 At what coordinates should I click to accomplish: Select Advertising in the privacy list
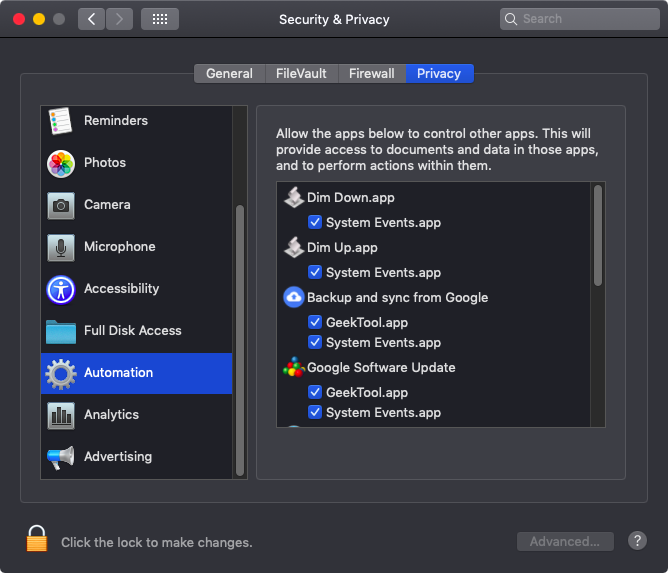(136, 457)
